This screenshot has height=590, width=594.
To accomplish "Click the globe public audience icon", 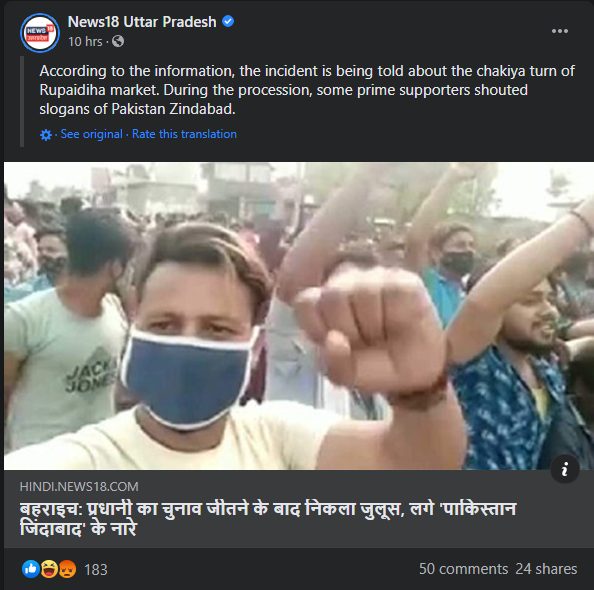I will (118, 41).
